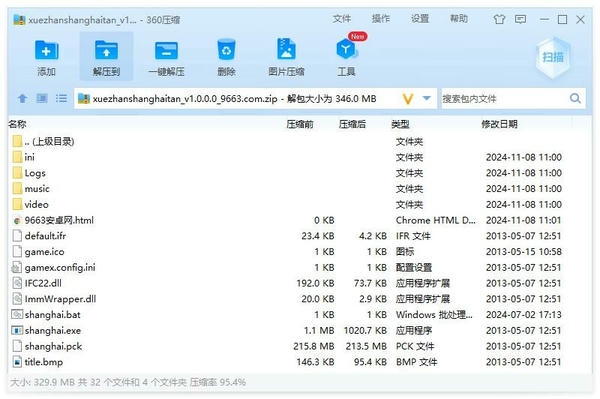Click the status bar size summary text
600x399 pixels.
pyautogui.click(x=128, y=382)
